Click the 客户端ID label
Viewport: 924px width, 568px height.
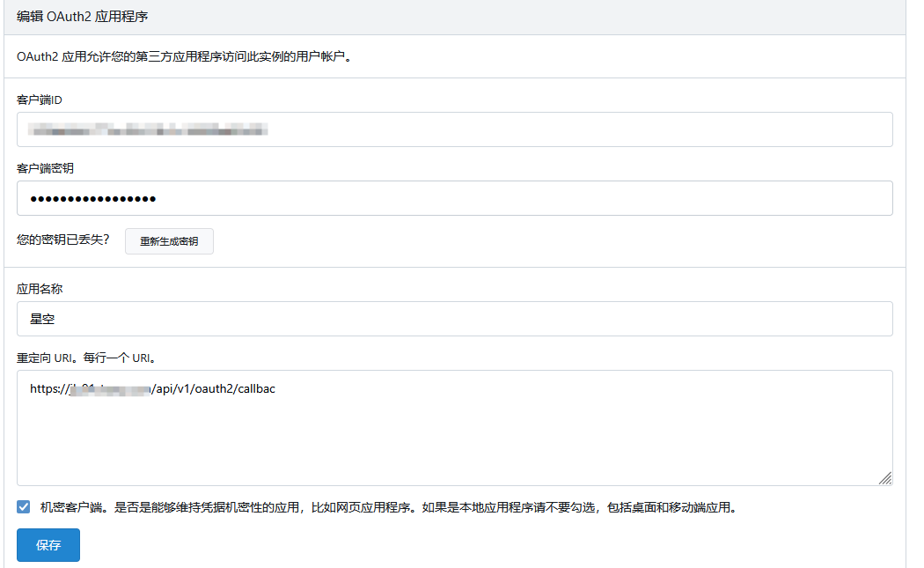pos(40,100)
